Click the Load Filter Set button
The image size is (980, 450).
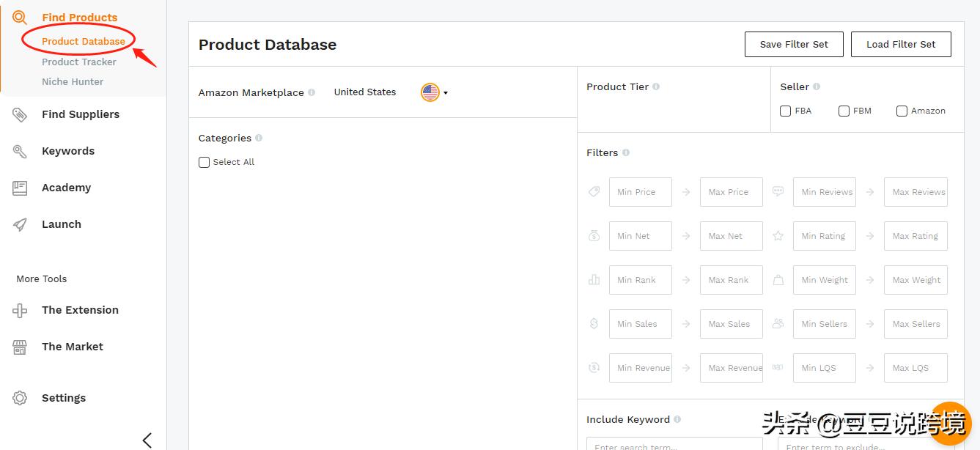tap(901, 44)
